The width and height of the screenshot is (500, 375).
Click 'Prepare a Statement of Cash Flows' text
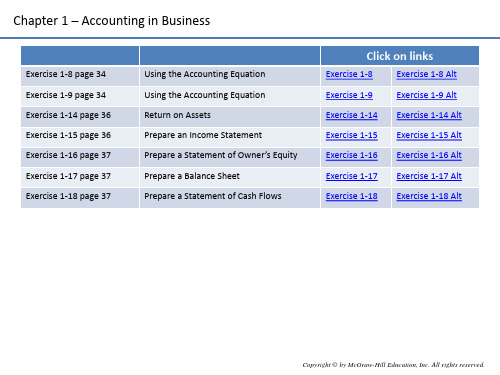click(213, 196)
